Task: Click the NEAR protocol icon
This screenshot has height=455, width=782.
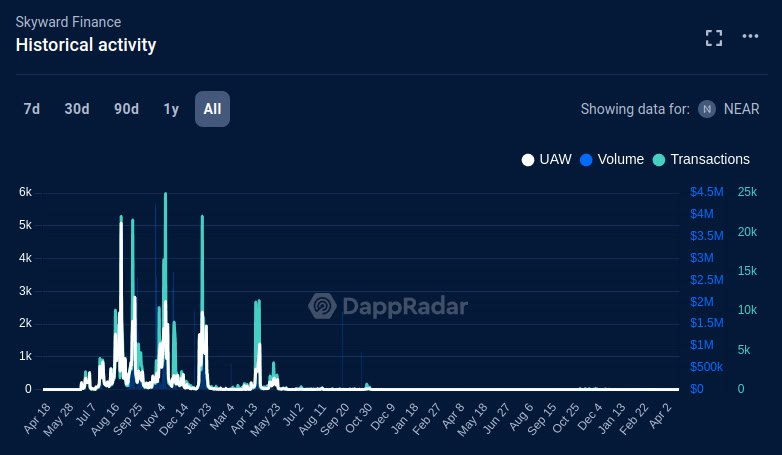Action: point(707,109)
